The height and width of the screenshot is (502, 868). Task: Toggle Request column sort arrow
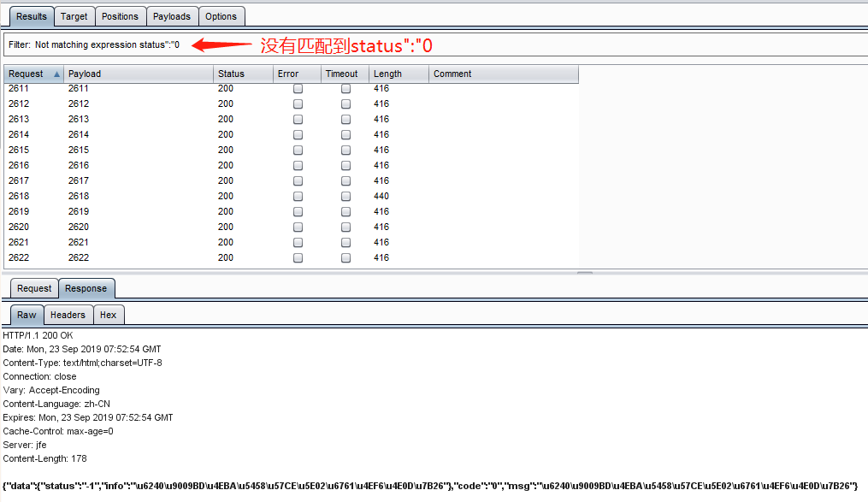click(x=56, y=74)
